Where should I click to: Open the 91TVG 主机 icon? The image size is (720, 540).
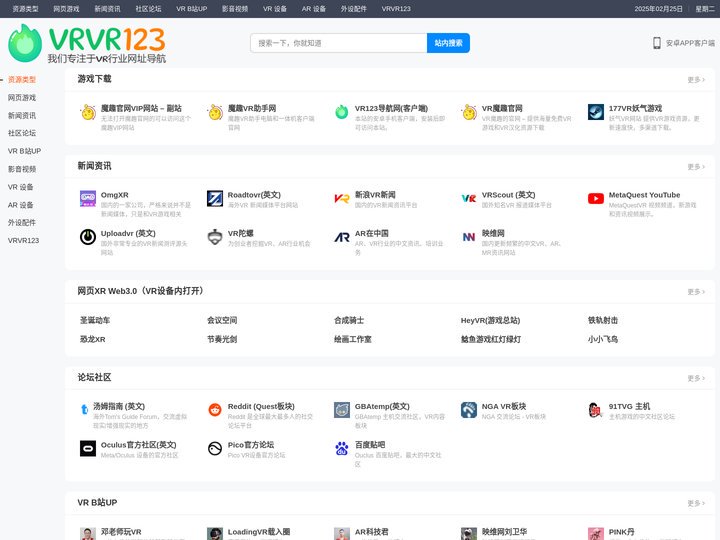[x=596, y=410]
